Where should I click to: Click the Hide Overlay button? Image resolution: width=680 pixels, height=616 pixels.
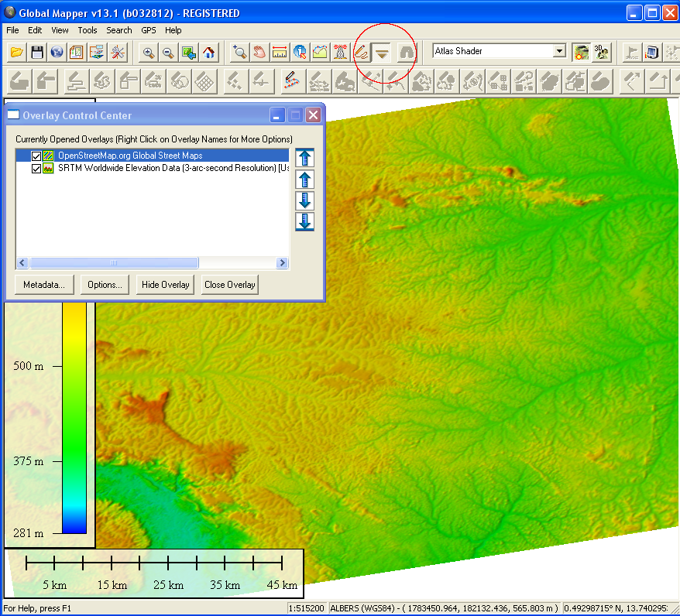166,285
